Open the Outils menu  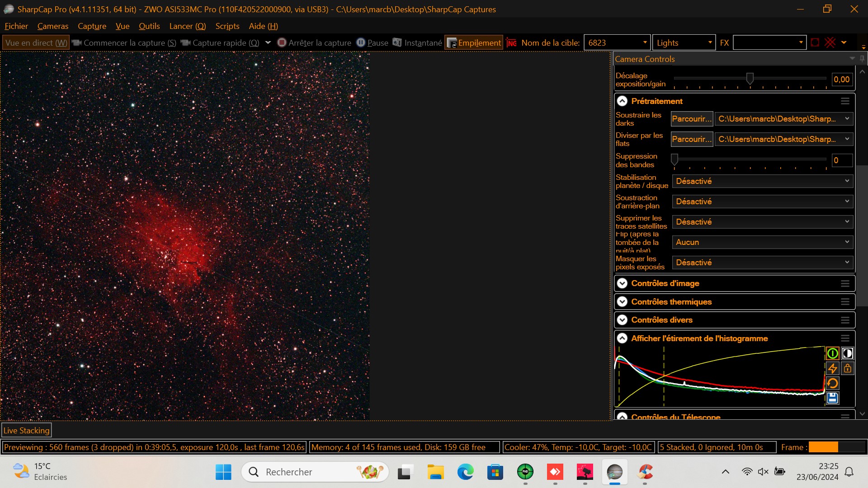pyautogui.click(x=149, y=26)
